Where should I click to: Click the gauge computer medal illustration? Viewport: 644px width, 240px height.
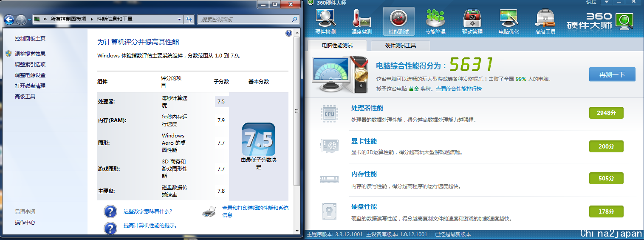(341, 74)
